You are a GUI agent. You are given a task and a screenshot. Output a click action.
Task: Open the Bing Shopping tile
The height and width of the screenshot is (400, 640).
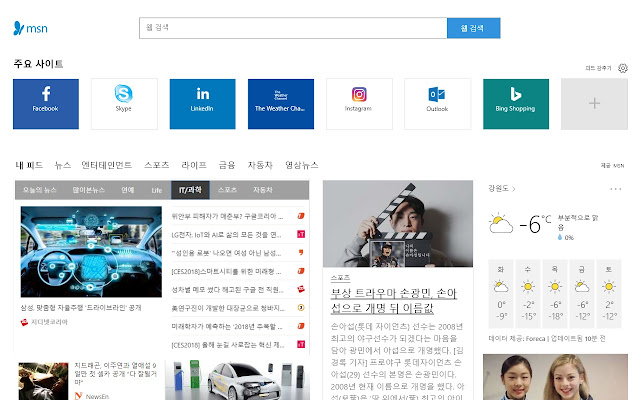pos(516,104)
